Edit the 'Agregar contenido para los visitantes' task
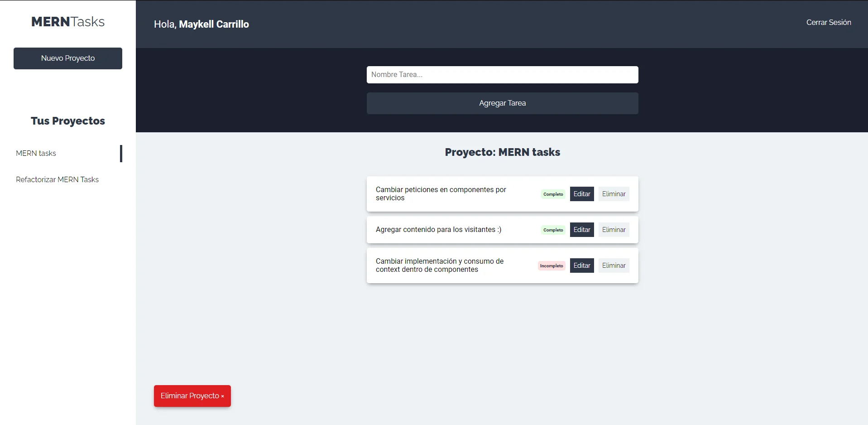 click(x=582, y=230)
